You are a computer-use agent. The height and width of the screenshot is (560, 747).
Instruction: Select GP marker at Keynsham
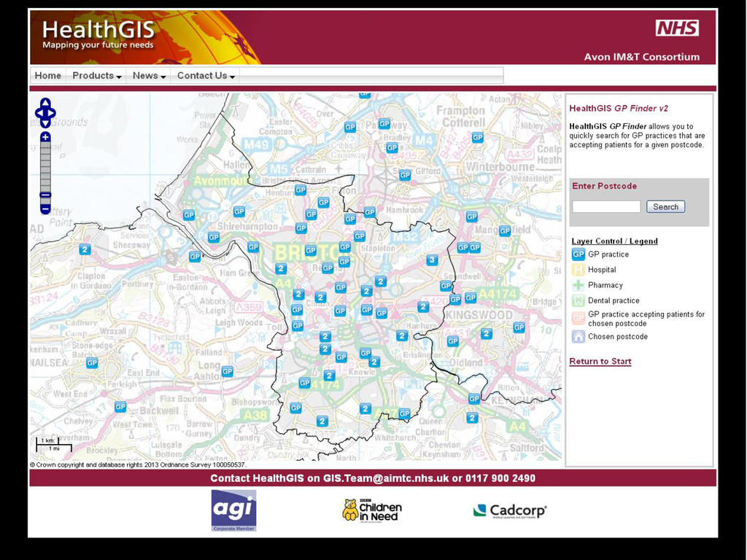coord(473,399)
